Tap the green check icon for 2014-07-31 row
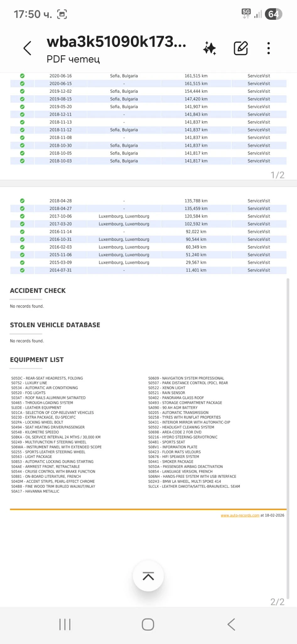 22,270
